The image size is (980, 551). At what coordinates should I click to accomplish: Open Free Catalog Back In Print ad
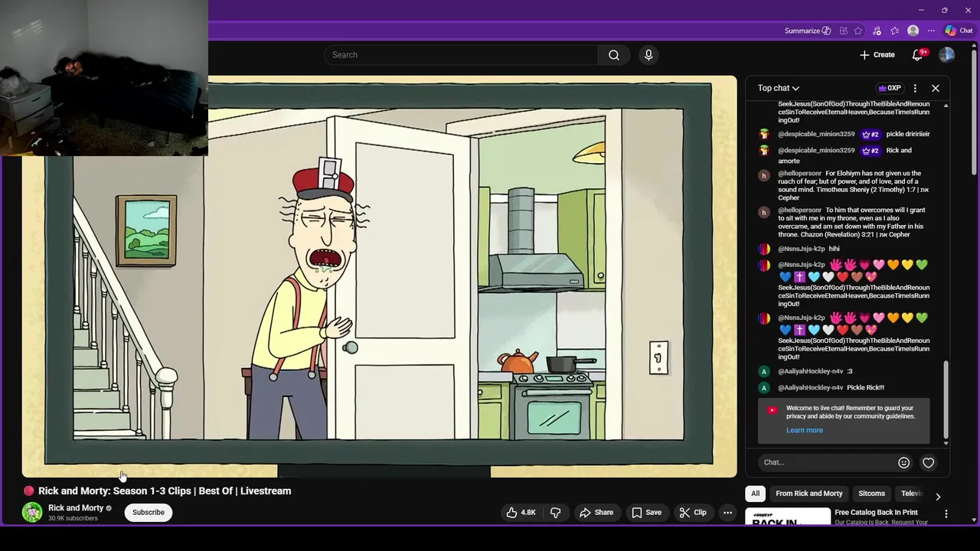tap(876, 513)
